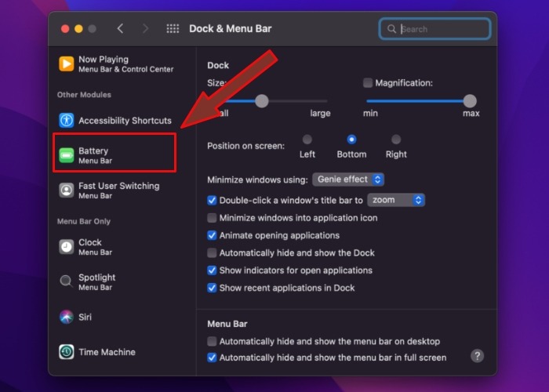Click the min label under magnification slider
The image size is (549, 392).
(370, 114)
